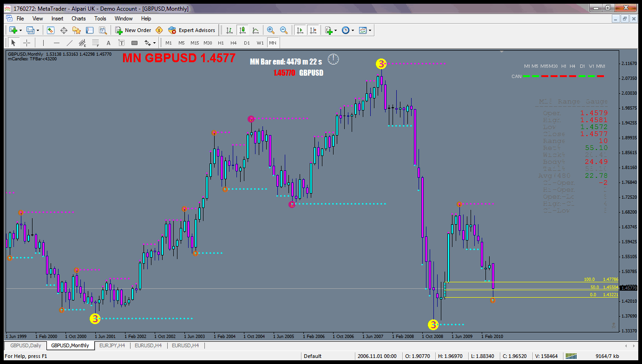The width and height of the screenshot is (642, 364).
Task: Pick the Horizontal Line drawing tool
Action: (x=57, y=43)
